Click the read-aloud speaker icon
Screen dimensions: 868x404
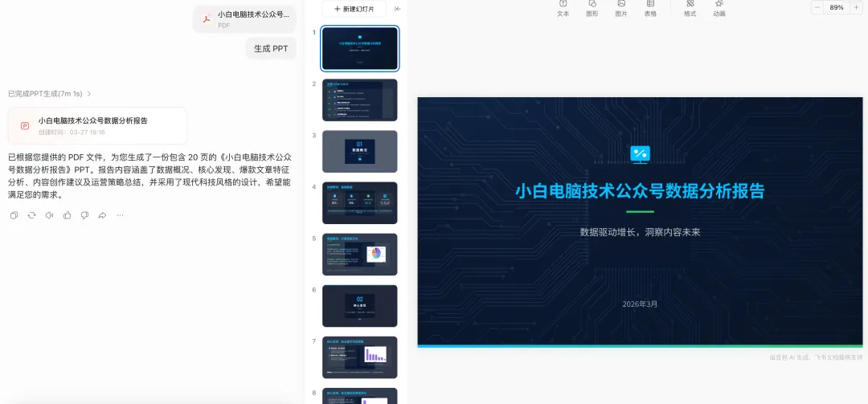coord(49,215)
